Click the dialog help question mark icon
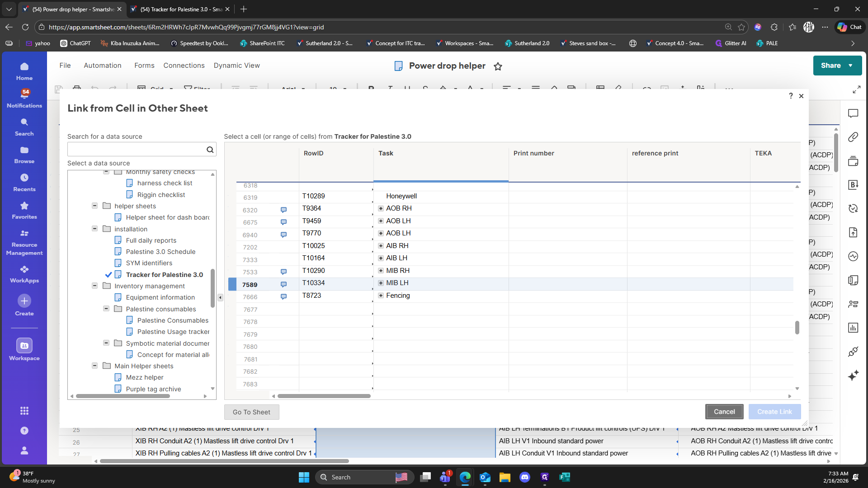Viewport: 868px width, 488px height. tap(791, 96)
